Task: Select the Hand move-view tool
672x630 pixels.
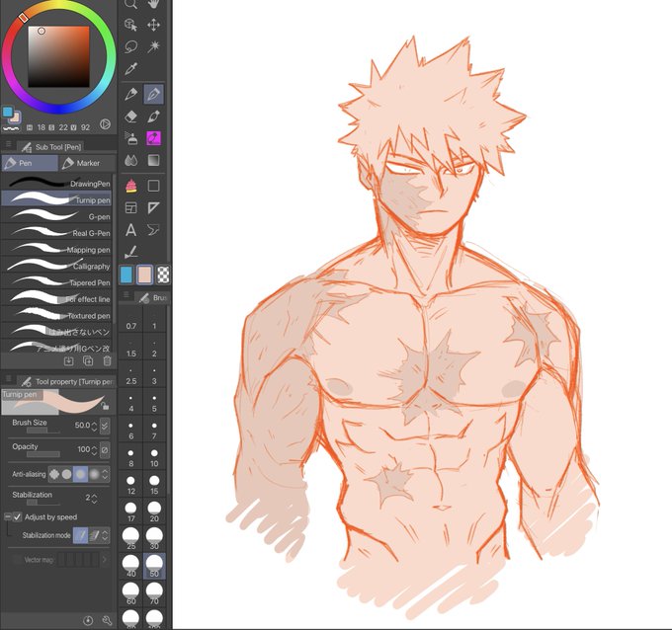Action: pyautogui.click(x=153, y=4)
